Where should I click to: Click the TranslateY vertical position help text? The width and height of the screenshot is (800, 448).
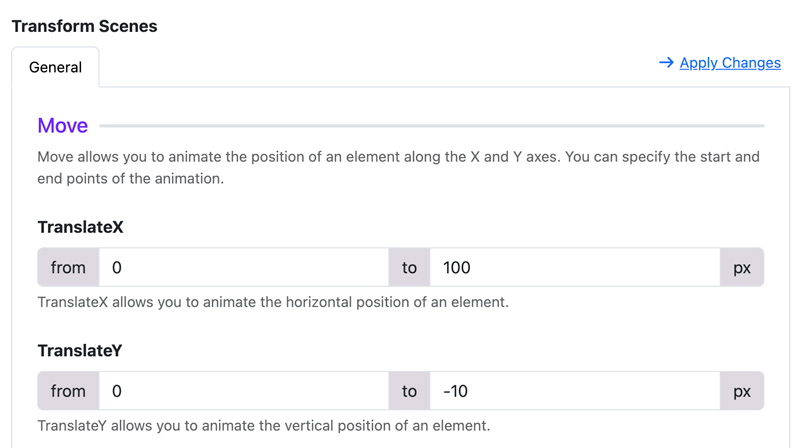(264, 426)
